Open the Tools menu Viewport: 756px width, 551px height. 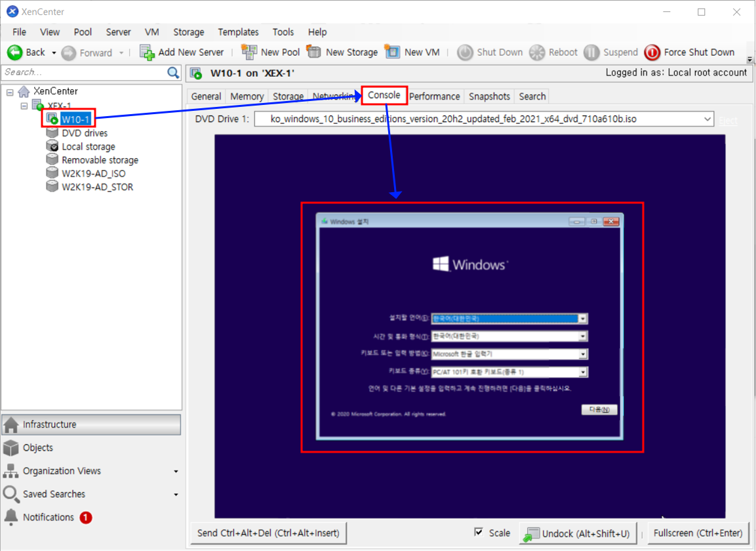tap(283, 32)
